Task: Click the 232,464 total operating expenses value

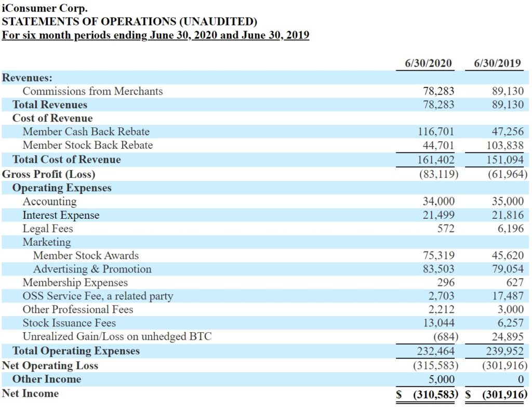Action: pyautogui.click(x=436, y=351)
